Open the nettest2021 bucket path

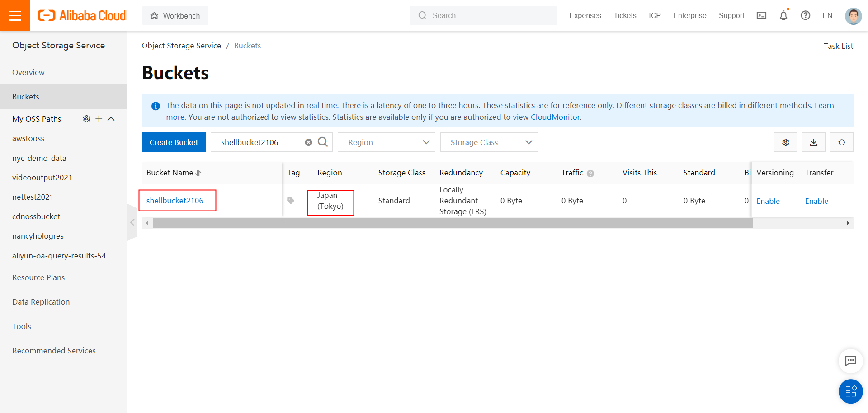click(x=33, y=197)
